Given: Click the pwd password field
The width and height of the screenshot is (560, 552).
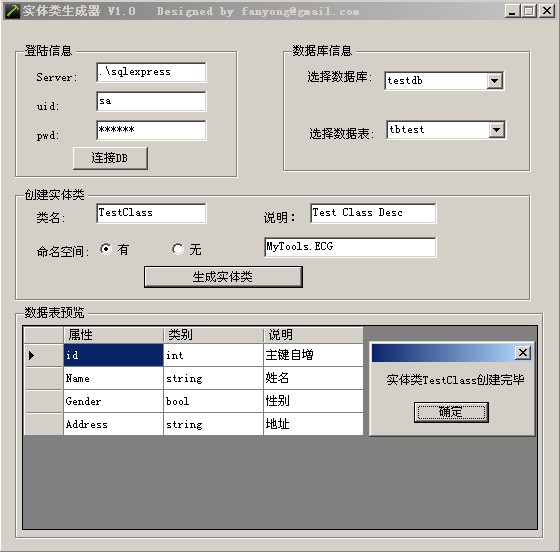Looking at the screenshot, I should pyautogui.click(x=151, y=130).
